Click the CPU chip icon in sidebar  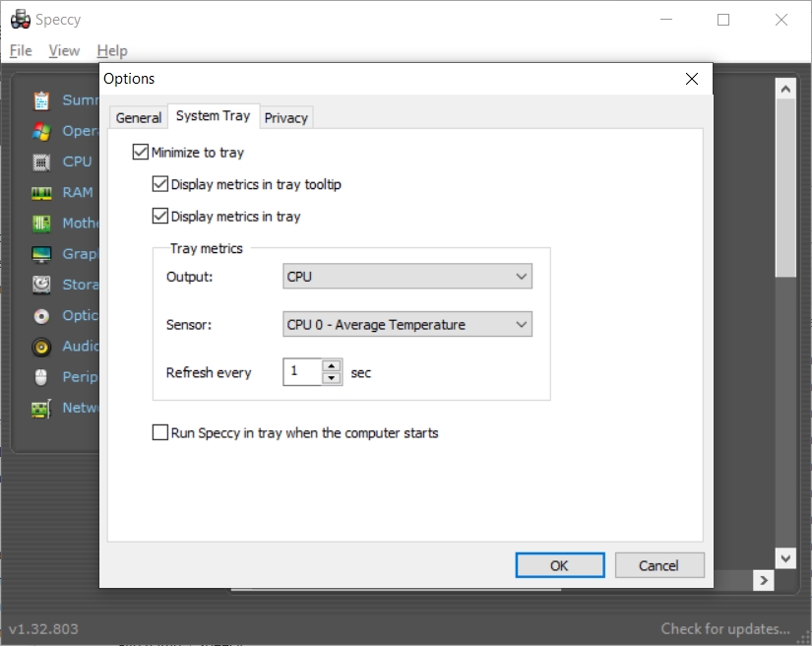[41, 162]
